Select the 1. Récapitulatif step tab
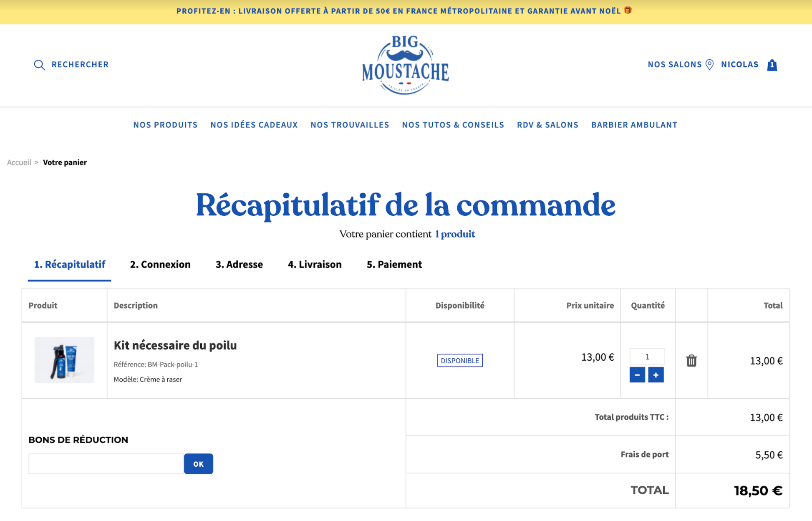Image resolution: width=812 pixels, height=521 pixels. (69, 265)
